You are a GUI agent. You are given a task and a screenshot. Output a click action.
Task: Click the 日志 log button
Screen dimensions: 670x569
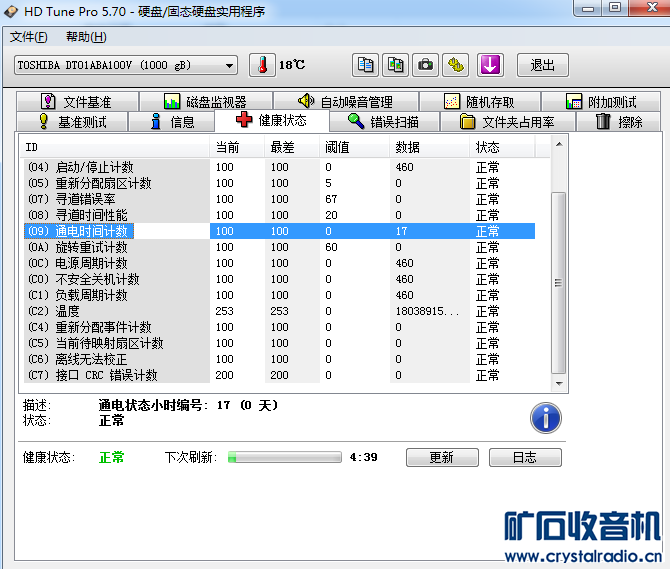click(x=525, y=458)
